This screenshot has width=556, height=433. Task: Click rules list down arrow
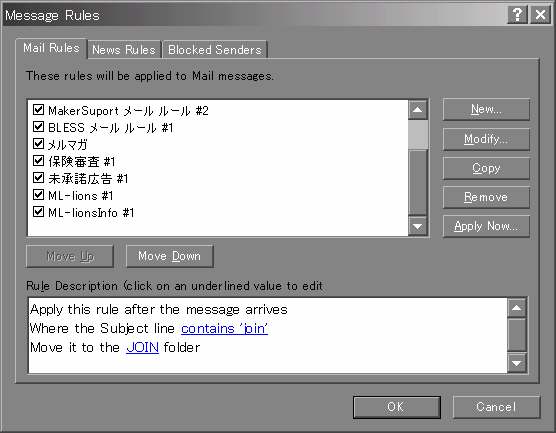point(418,226)
